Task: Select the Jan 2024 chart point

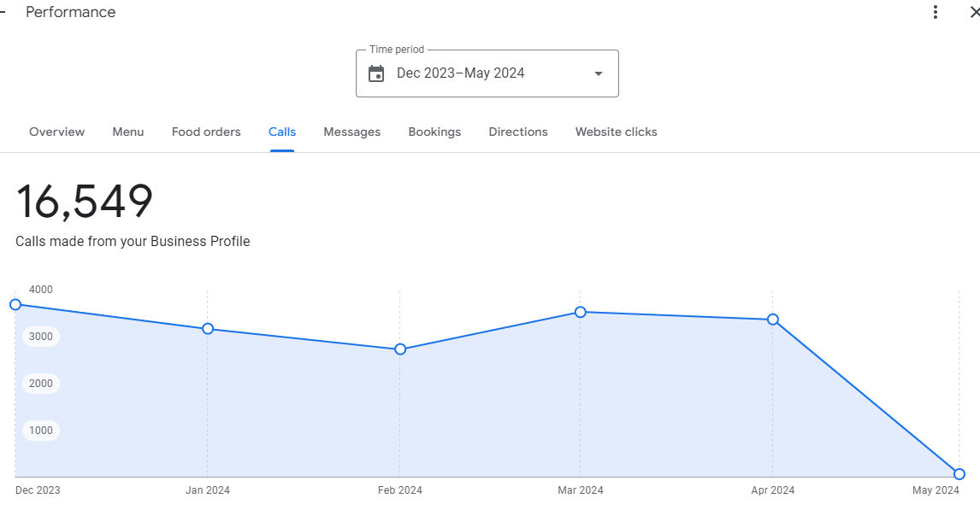Action: coord(208,329)
